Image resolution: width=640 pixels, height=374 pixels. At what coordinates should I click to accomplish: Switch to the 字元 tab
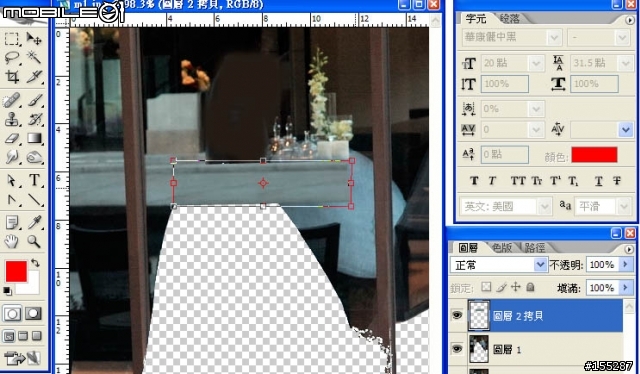click(x=476, y=18)
